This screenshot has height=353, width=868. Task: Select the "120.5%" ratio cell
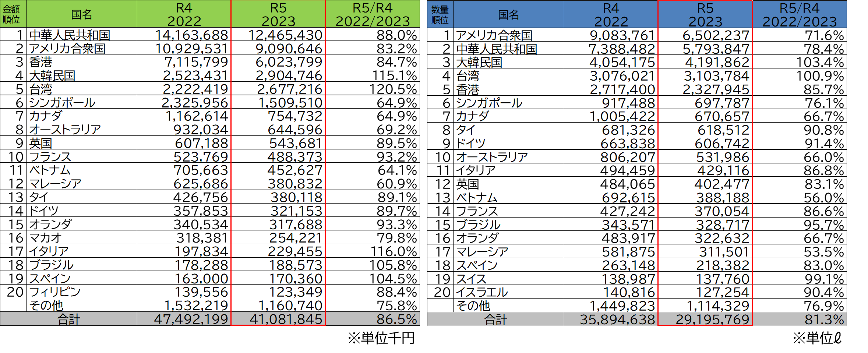pyautogui.click(x=373, y=89)
